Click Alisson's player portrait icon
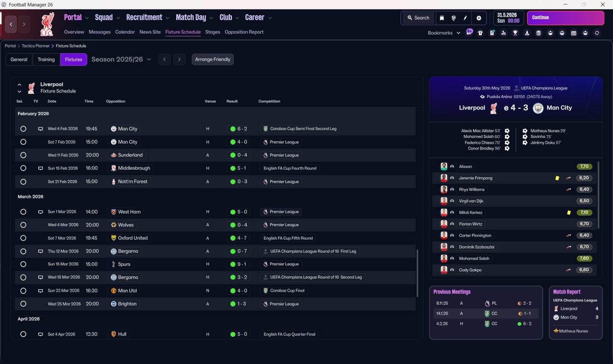This screenshot has width=613, height=364. pos(444,167)
